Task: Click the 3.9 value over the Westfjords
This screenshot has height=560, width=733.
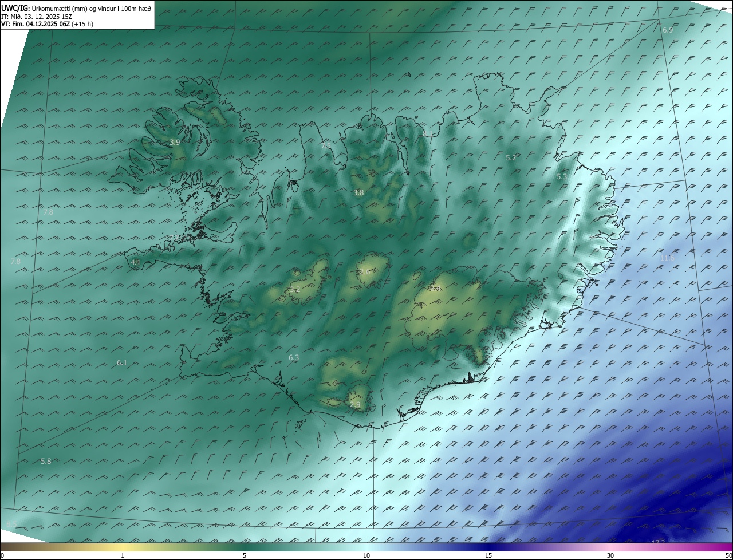Action: [x=175, y=142]
